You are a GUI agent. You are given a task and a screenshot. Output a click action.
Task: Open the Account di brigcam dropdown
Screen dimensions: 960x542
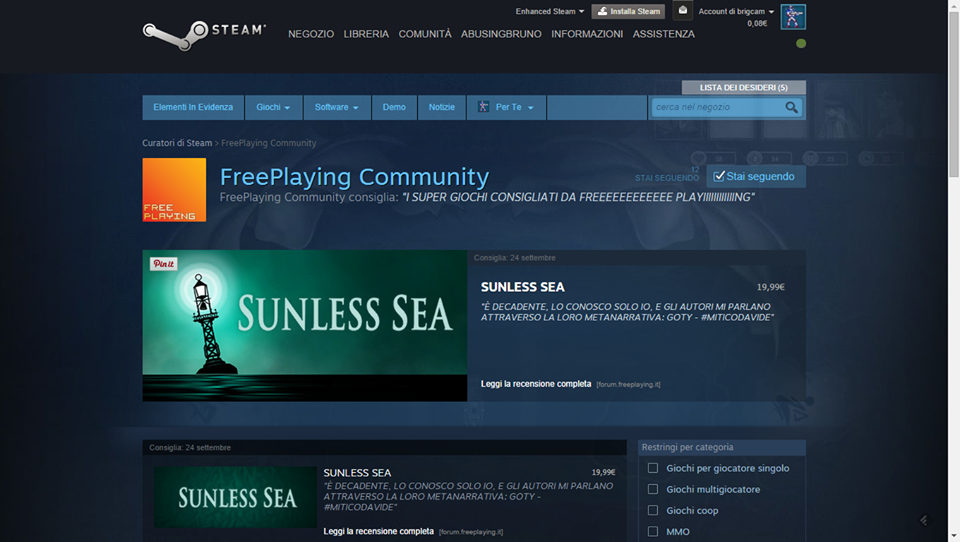[736, 11]
